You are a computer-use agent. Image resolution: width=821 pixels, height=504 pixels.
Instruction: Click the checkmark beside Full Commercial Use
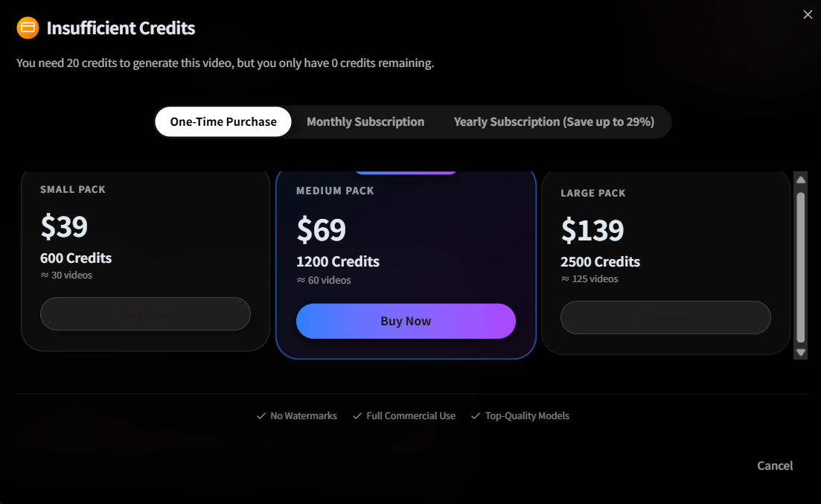pos(357,415)
